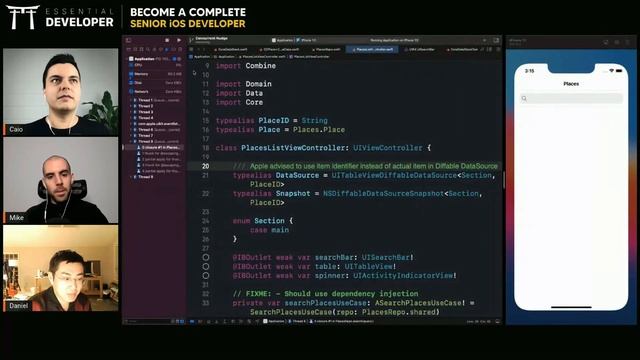Select stack frame 4 partial apply
The width and height of the screenshot is (640, 360).
point(159,171)
